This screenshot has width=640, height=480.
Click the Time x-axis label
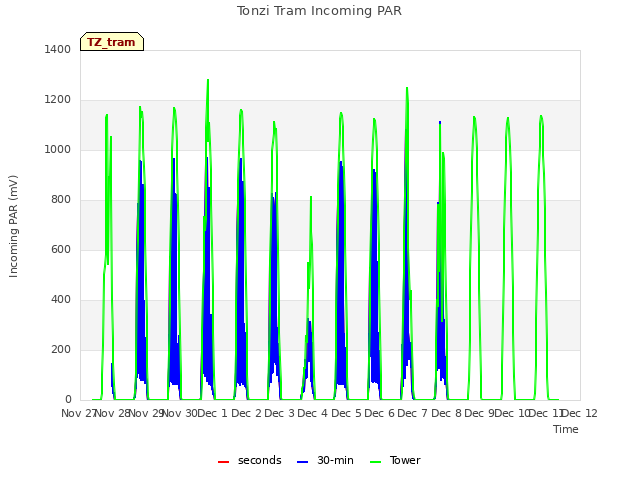tap(566, 429)
